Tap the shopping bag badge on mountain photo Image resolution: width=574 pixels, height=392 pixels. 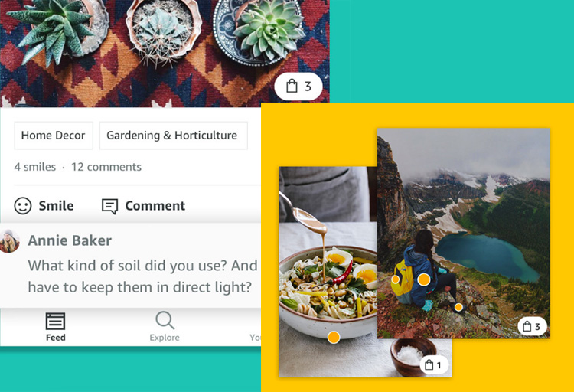click(x=532, y=326)
